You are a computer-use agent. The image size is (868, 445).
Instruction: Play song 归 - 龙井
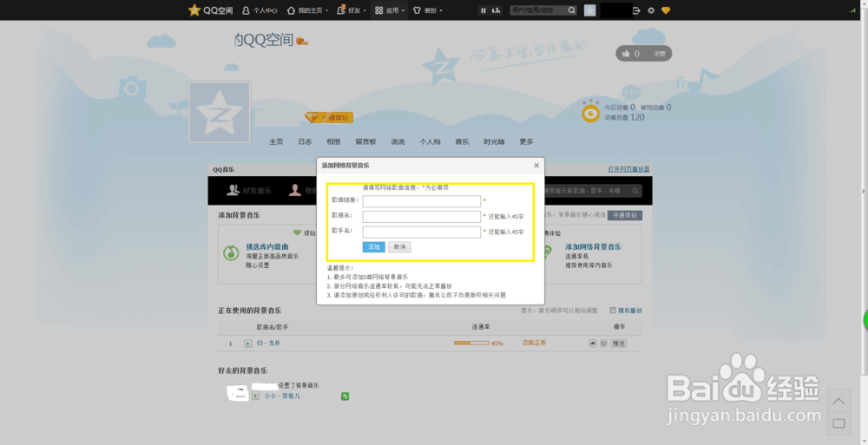(x=248, y=344)
